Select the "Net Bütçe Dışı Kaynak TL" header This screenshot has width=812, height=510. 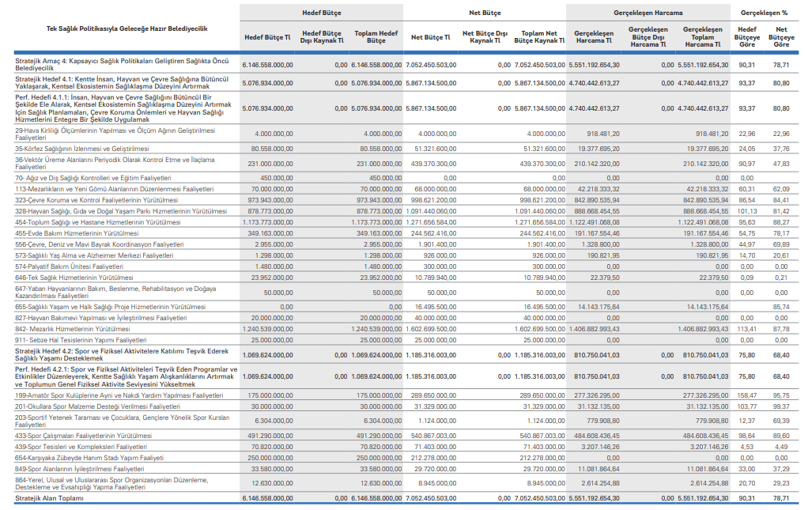[485, 36]
